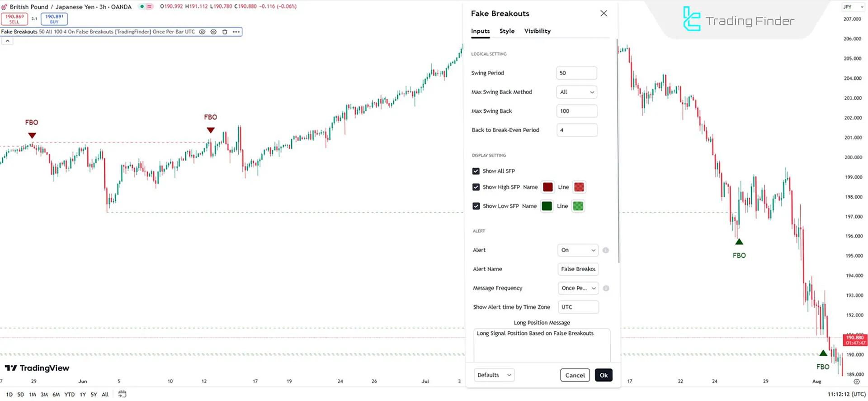Switch to the Visibility tab
The height and width of the screenshot is (401, 868).
click(x=537, y=31)
